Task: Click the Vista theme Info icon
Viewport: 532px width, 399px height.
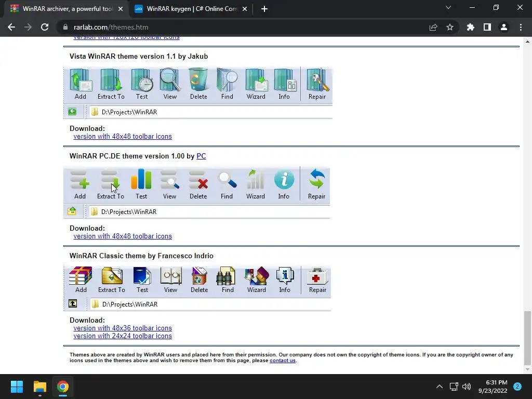Action: click(285, 80)
